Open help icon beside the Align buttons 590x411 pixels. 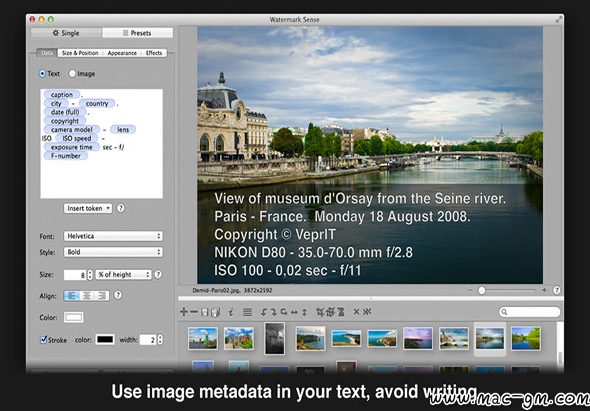118,295
